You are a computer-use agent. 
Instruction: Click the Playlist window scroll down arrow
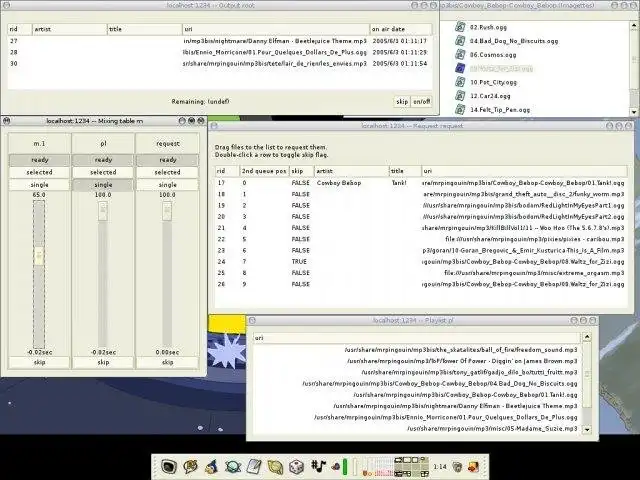click(x=587, y=429)
